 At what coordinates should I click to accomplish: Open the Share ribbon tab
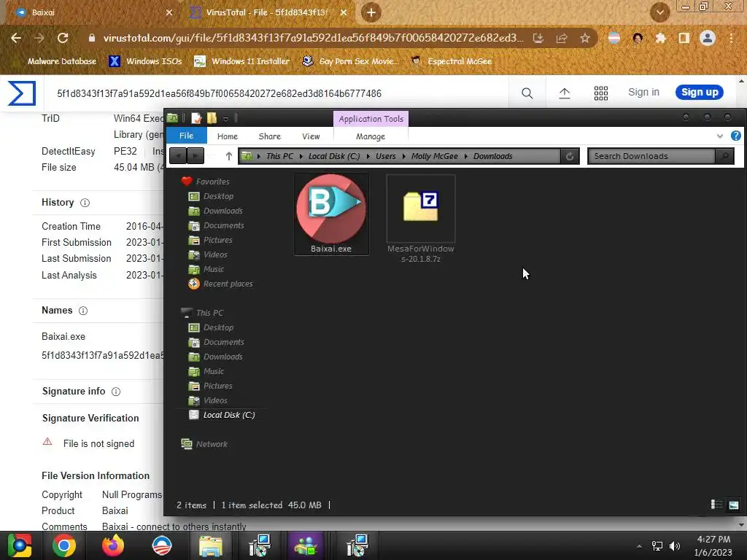click(270, 136)
